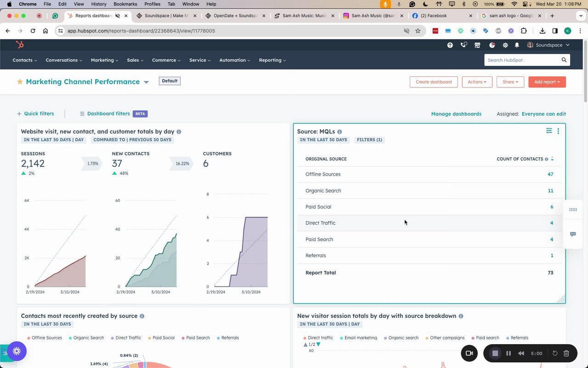Open the Reporting navigation menu
Viewport: 588px width, 368px height.
pyautogui.click(x=272, y=60)
